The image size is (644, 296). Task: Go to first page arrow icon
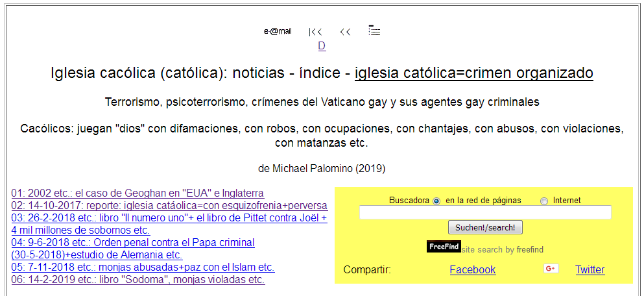(315, 32)
